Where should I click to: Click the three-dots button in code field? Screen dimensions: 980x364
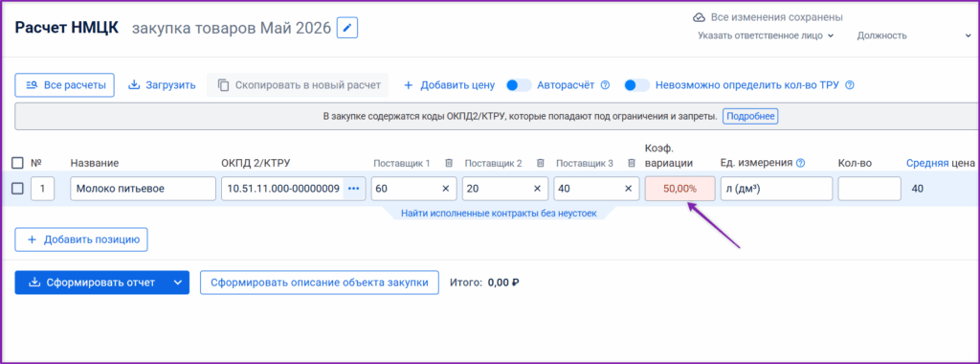[x=354, y=189]
